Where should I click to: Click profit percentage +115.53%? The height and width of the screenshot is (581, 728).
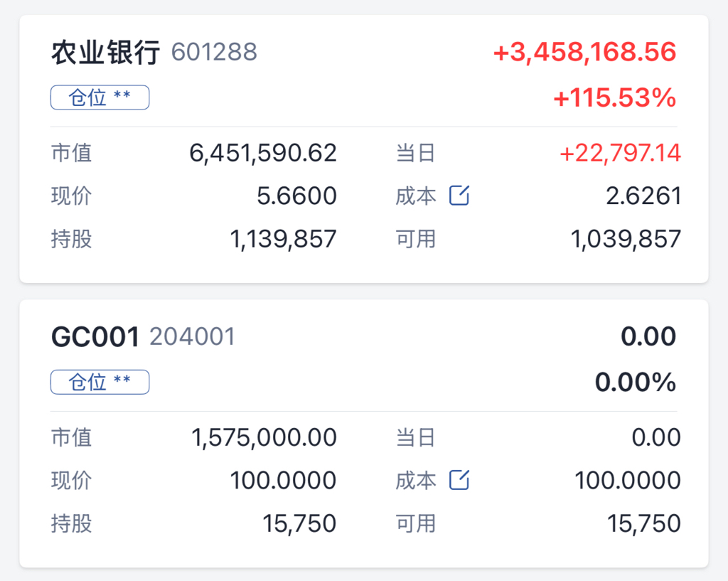pyautogui.click(x=615, y=98)
